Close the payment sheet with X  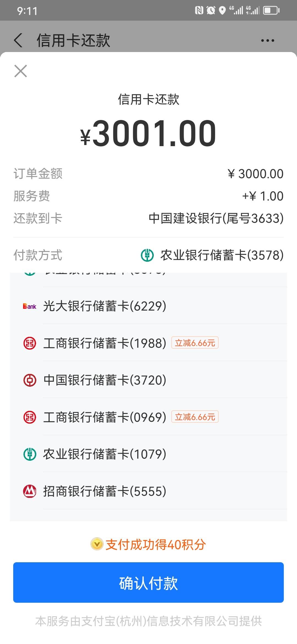tap(21, 71)
